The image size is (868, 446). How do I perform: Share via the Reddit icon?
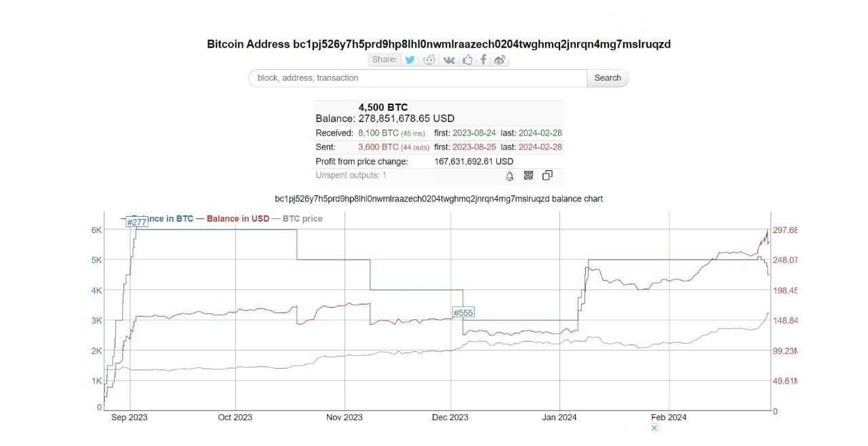[429, 60]
